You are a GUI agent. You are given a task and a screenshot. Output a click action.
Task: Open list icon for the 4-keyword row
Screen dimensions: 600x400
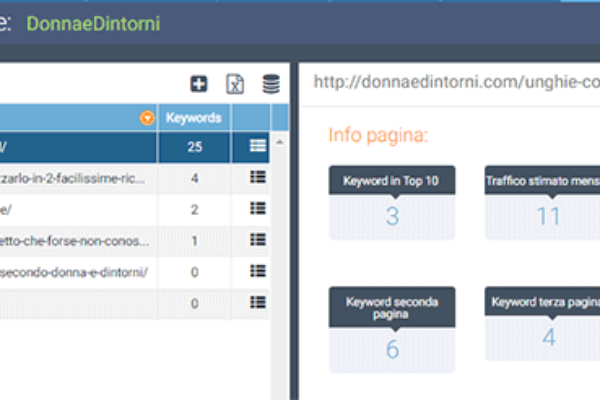point(257,178)
